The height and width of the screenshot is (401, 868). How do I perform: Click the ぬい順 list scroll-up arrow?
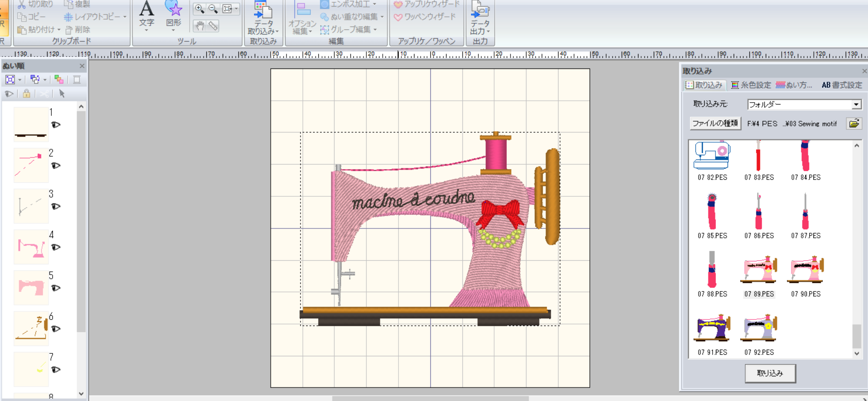(81, 107)
